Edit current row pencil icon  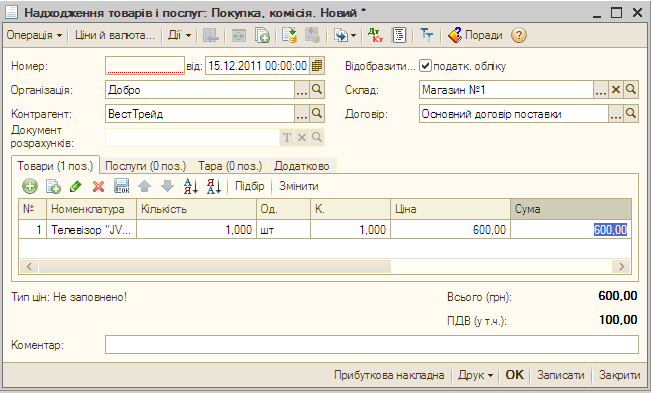[x=76, y=186]
